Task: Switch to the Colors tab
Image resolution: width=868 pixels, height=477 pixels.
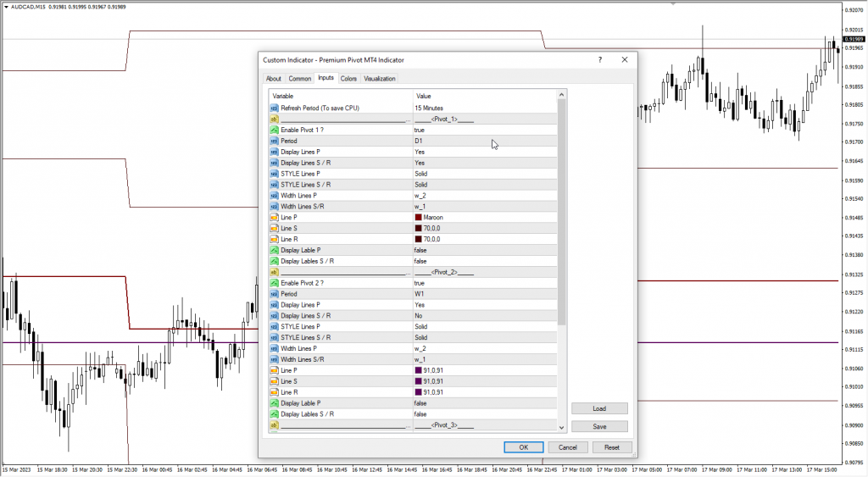Action: click(348, 79)
